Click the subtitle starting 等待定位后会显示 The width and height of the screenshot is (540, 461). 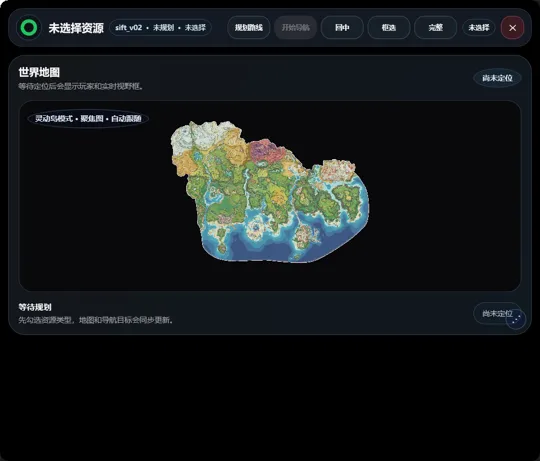[80, 86]
